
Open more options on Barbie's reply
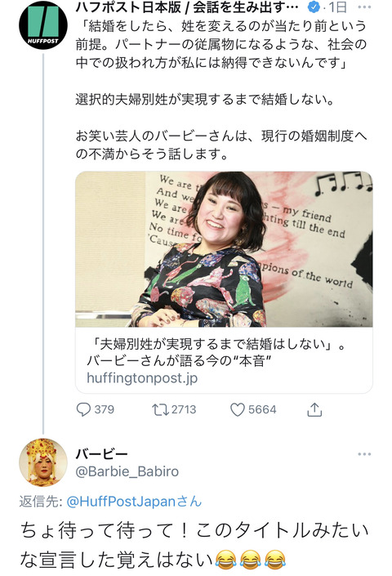[364, 454]
